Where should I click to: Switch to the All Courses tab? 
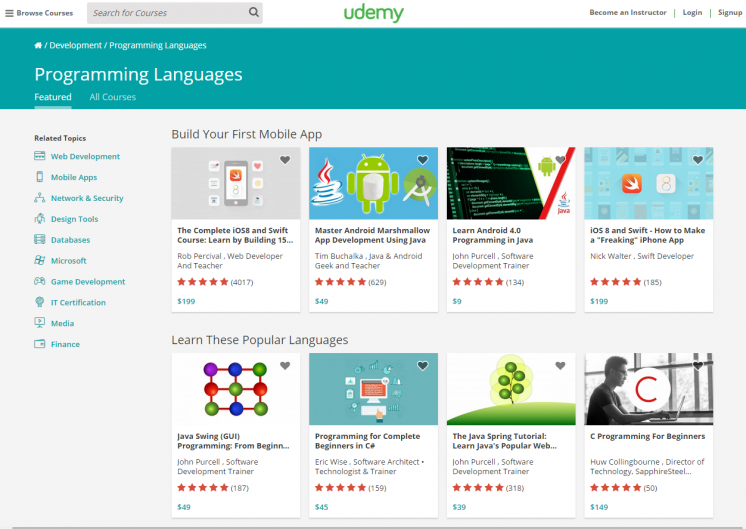click(113, 97)
